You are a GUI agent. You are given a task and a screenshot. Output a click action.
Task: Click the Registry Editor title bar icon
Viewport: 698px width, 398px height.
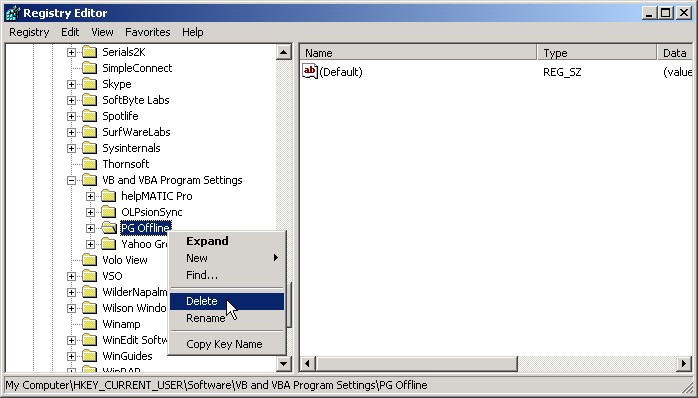[12, 13]
